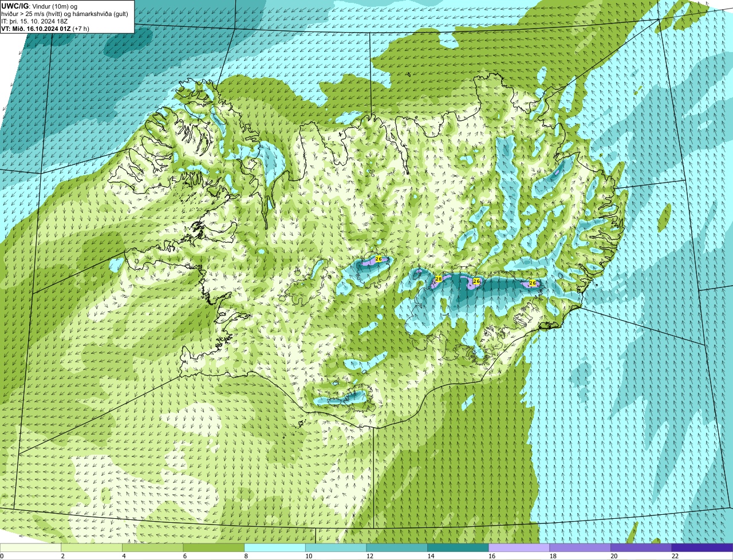Click the easternmost "26" gust label
Image resolution: width=733 pixels, height=560 pixels.
click(533, 283)
